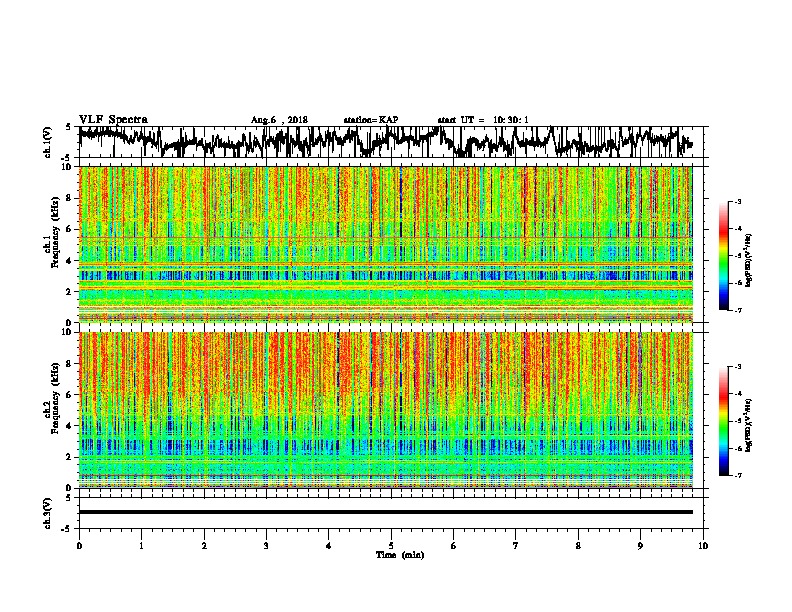This screenshot has width=792, height=612.
Task: Click time axis tick label 1
Action: click(141, 546)
